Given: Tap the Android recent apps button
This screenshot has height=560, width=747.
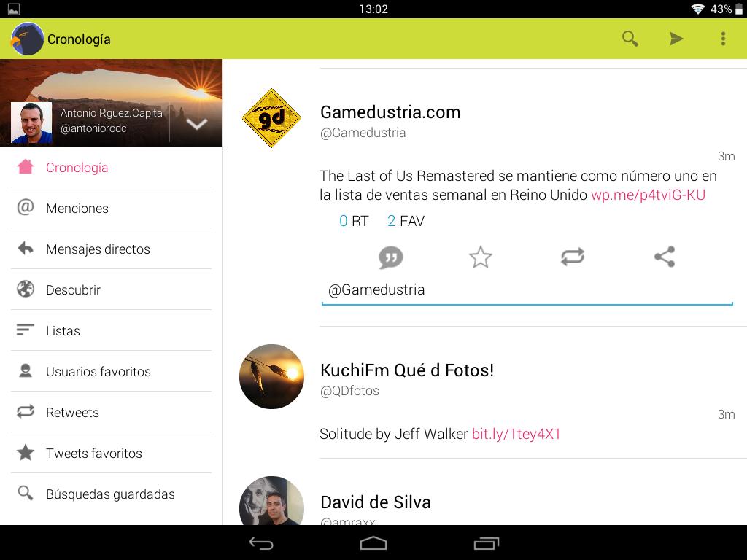Looking at the screenshot, I should point(486,543).
